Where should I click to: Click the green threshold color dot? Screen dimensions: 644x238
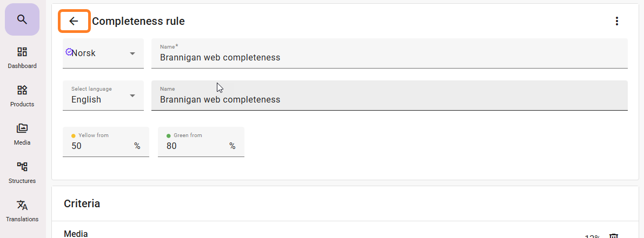(x=169, y=135)
